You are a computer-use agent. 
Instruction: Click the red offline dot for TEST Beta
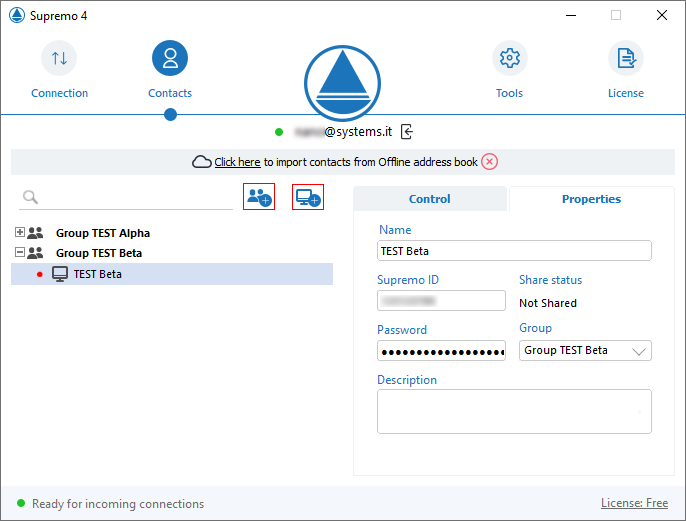click(40, 274)
